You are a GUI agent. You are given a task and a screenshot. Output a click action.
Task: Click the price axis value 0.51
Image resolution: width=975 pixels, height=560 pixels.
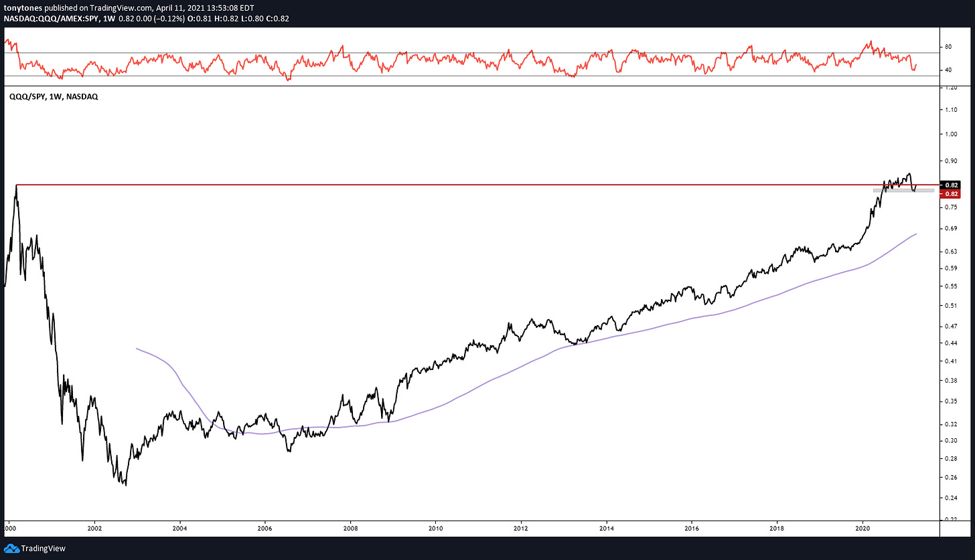(950, 306)
